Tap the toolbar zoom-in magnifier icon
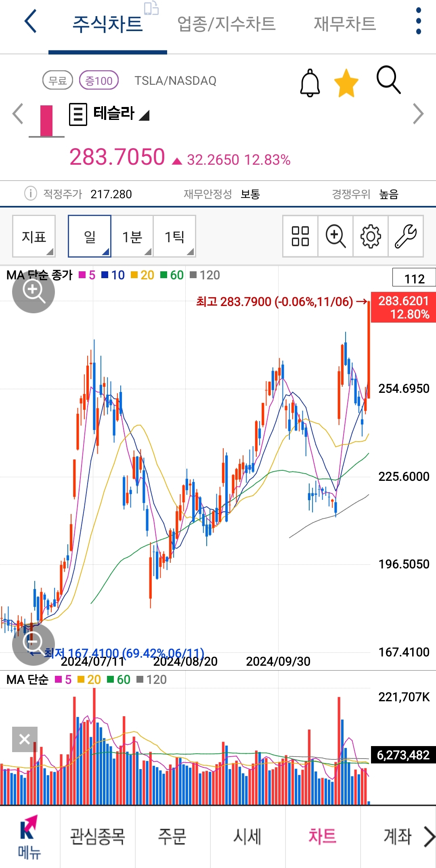The width and height of the screenshot is (436, 868). click(x=335, y=236)
